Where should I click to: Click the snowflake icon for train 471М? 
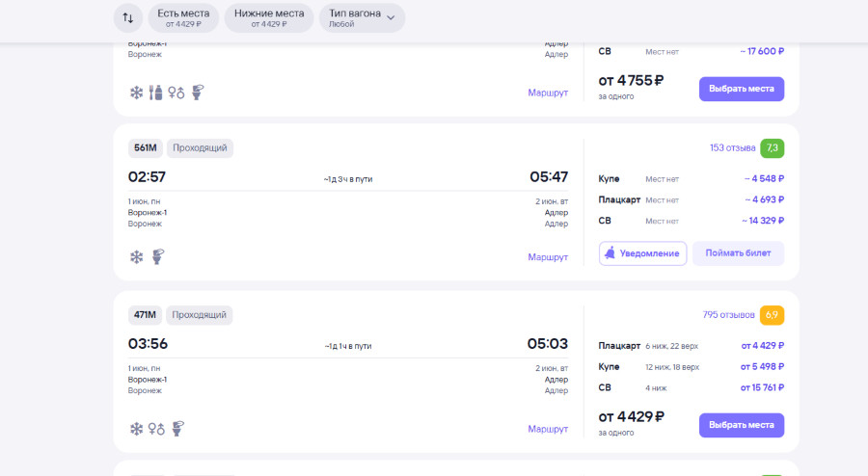136,429
